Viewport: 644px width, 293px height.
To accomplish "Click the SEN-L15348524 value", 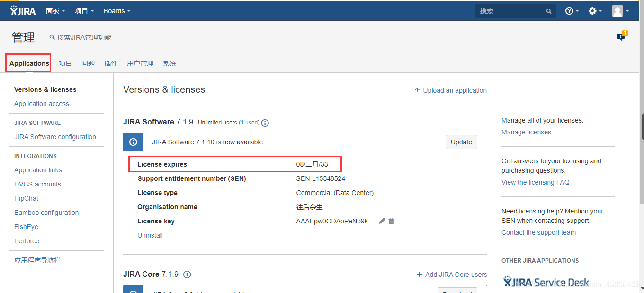I will click(x=321, y=178).
